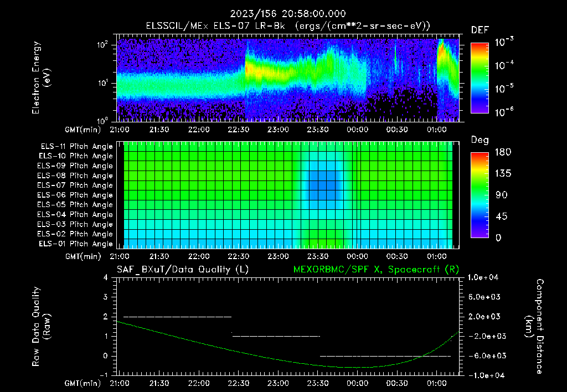Select the ELS-07 Pitch Angle row label
Screen dimensions: 567x392
click(x=75, y=185)
